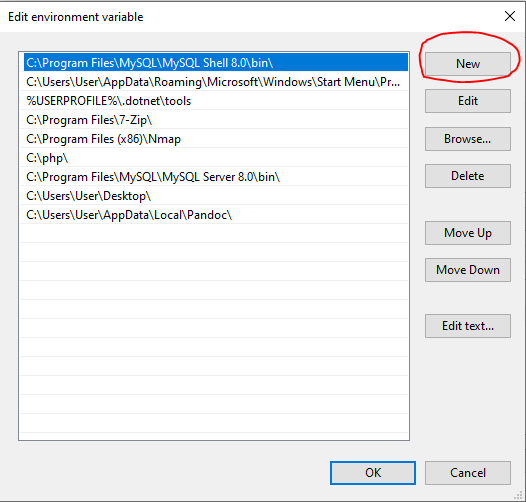Move the selected entry up

tap(468, 233)
